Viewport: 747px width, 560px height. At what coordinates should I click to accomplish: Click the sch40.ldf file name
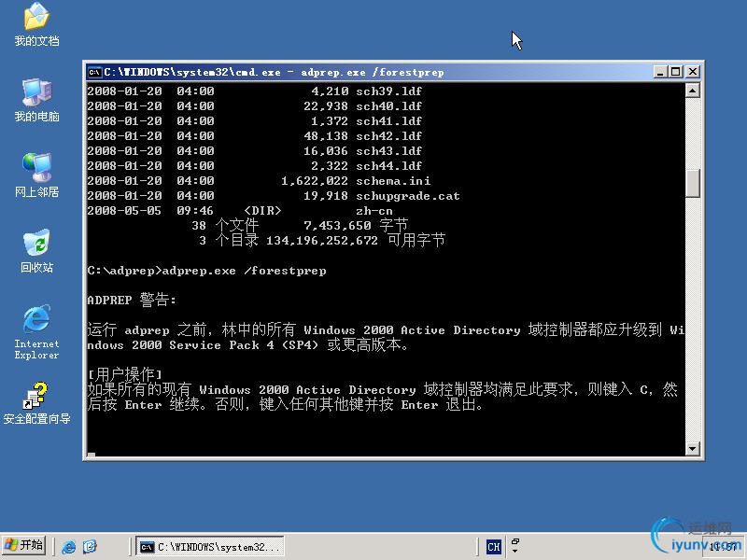388,106
